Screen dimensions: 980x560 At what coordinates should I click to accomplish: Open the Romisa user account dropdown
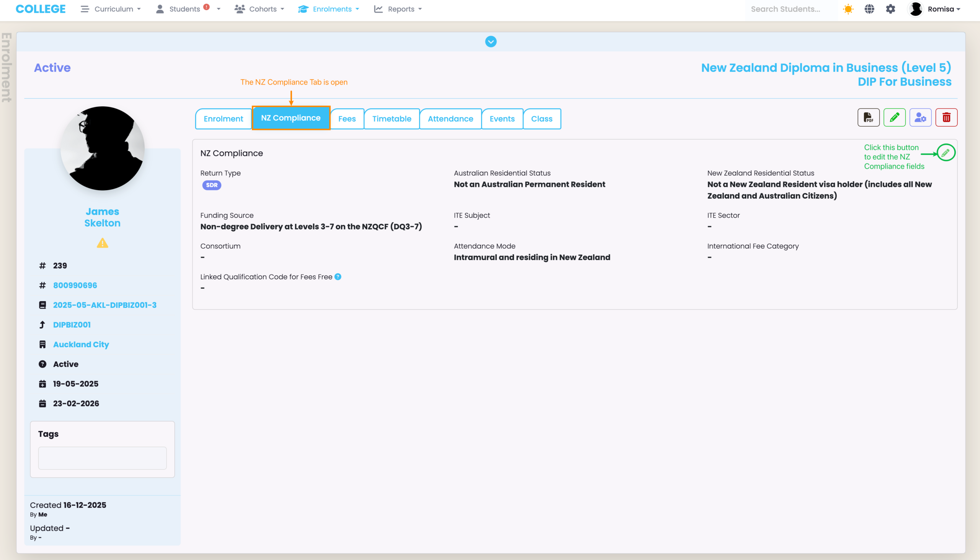[x=934, y=9]
